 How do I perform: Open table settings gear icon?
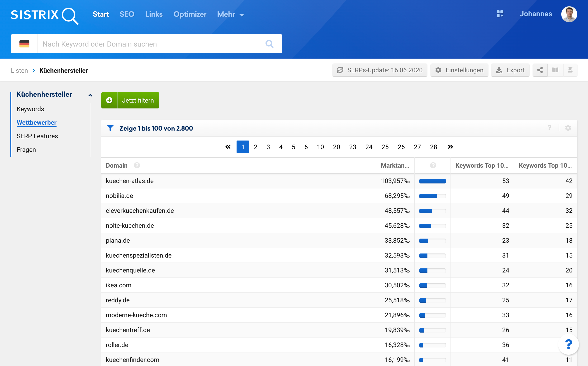pyautogui.click(x=568, y=128)
